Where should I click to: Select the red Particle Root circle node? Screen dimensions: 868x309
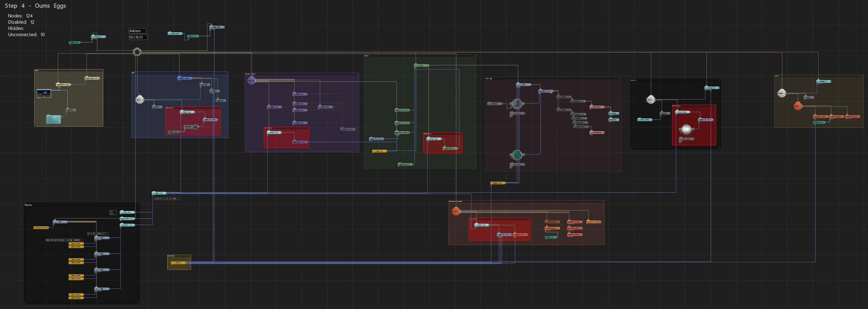456,211
